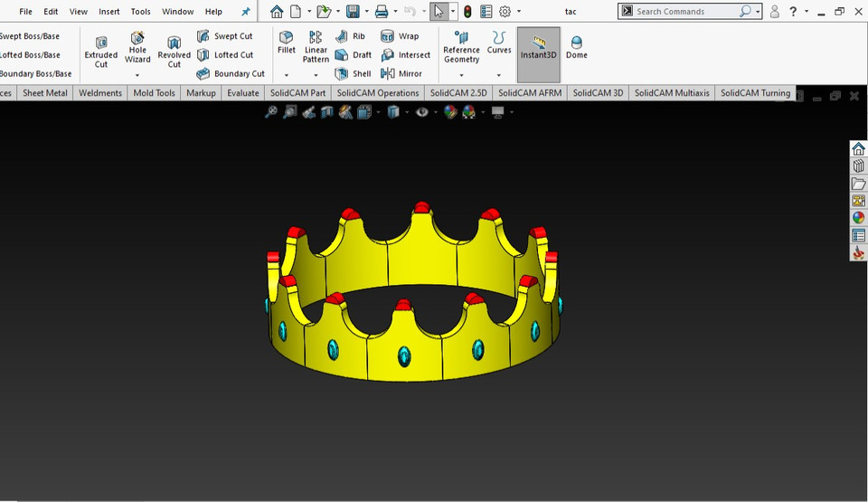868x502 pixels.
Task: Click the Section View icon
Action: (327, 112)
